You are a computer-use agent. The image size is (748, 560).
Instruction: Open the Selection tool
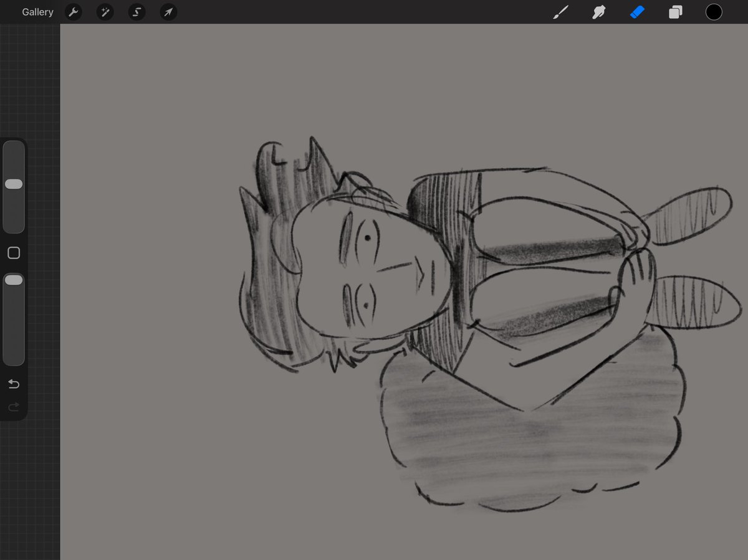click(x=137, y=12)
